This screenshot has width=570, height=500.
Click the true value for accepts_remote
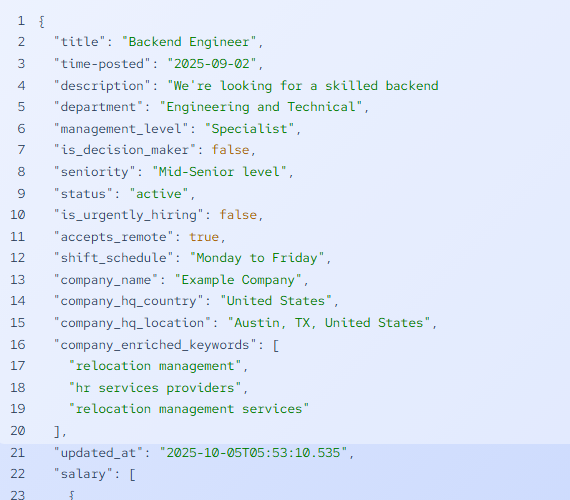[x=204, y=237]
